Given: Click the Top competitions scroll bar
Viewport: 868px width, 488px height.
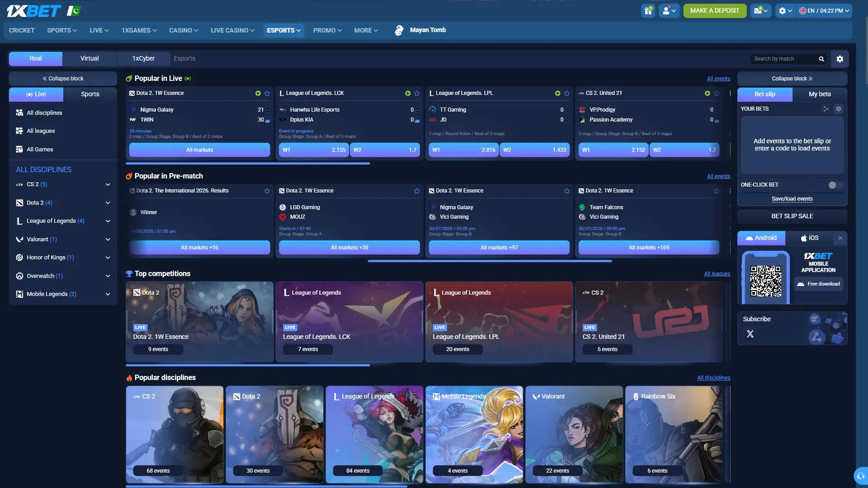Looking at the screenshot, I should tap(248, 365).
